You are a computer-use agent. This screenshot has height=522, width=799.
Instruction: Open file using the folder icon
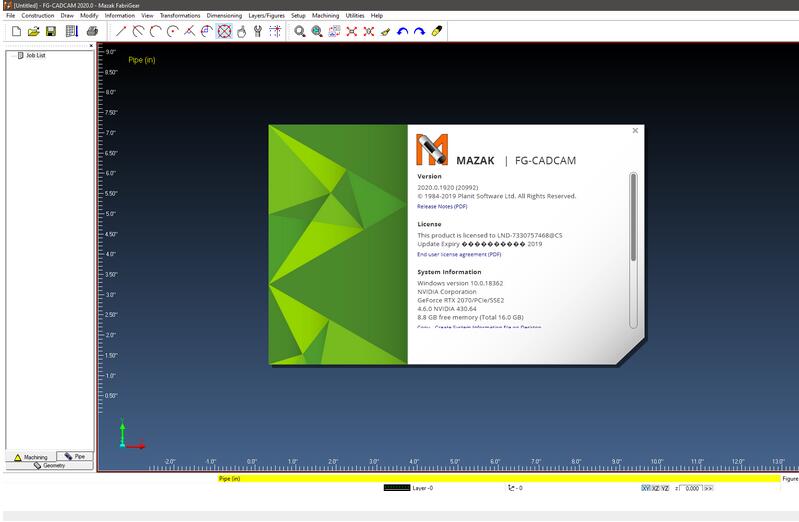click(34, 32)
